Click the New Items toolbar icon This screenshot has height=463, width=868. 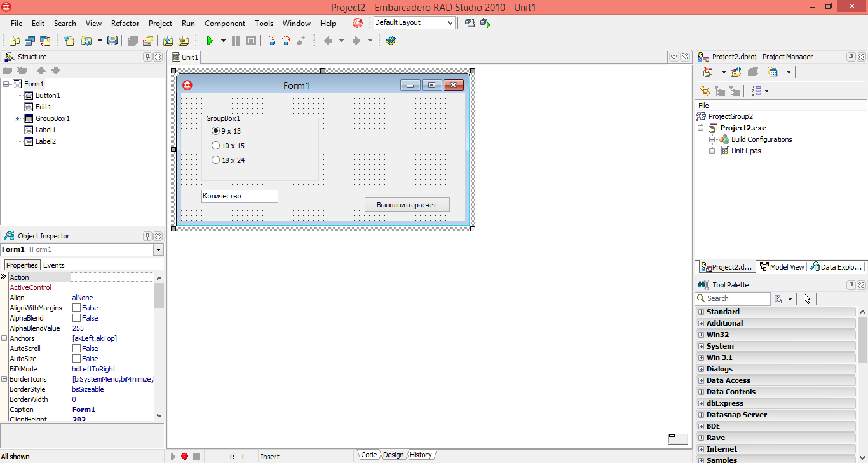tap(69, 41)
